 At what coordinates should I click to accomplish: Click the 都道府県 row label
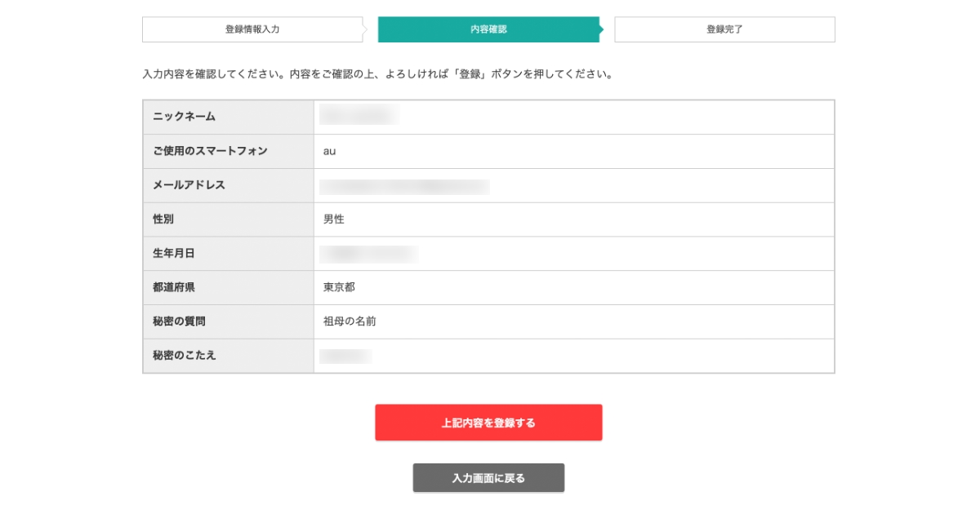(173, 288)
